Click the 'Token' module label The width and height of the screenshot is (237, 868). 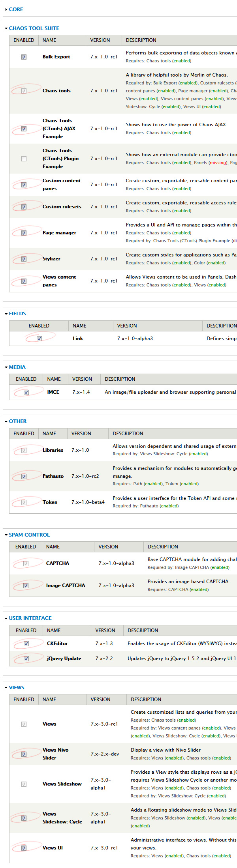(50, 502)
